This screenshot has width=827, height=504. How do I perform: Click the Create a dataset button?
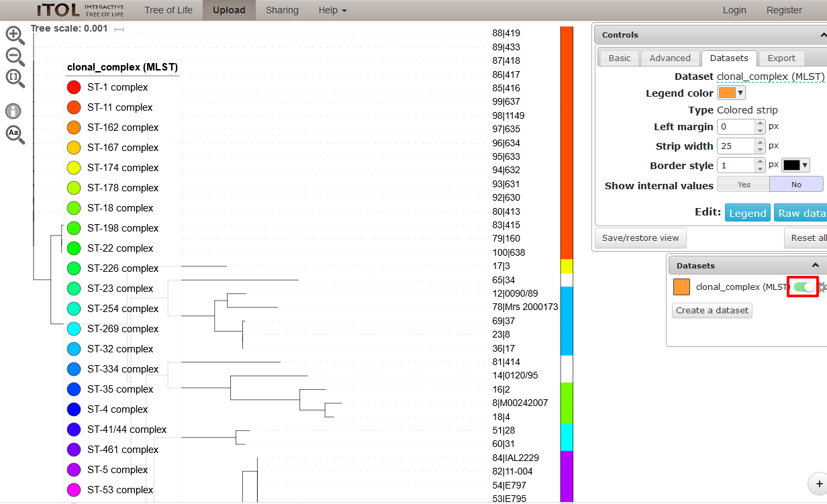point(712,310)
